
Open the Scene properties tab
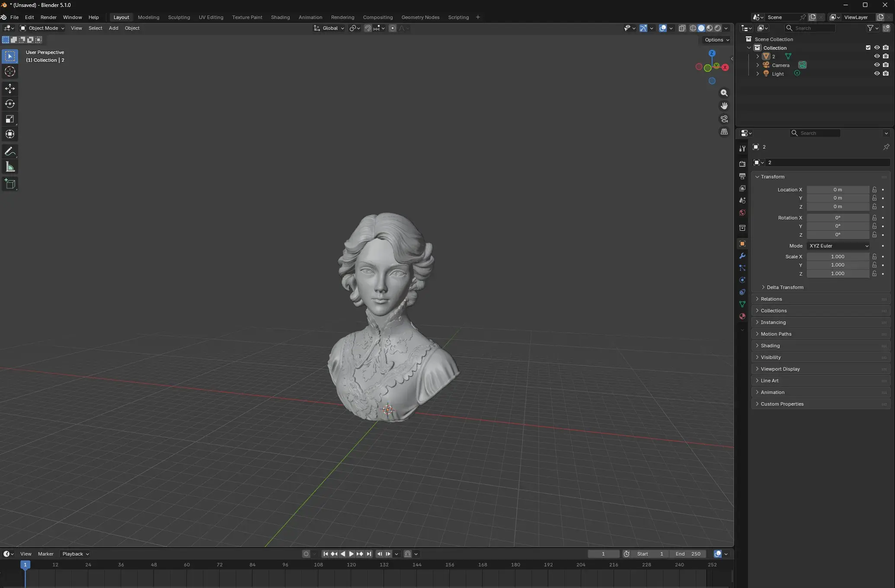point(742,200)
